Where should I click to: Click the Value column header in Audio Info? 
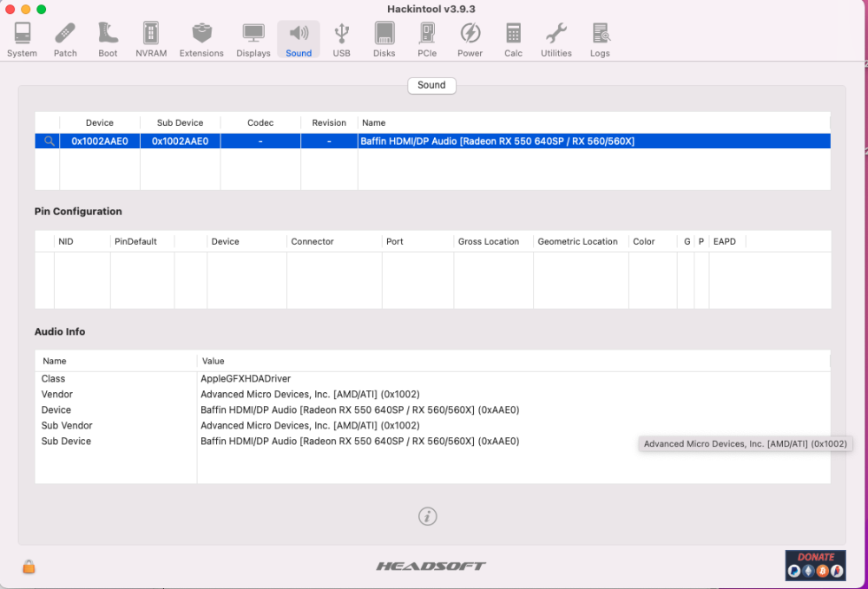[x=514, y=361]
